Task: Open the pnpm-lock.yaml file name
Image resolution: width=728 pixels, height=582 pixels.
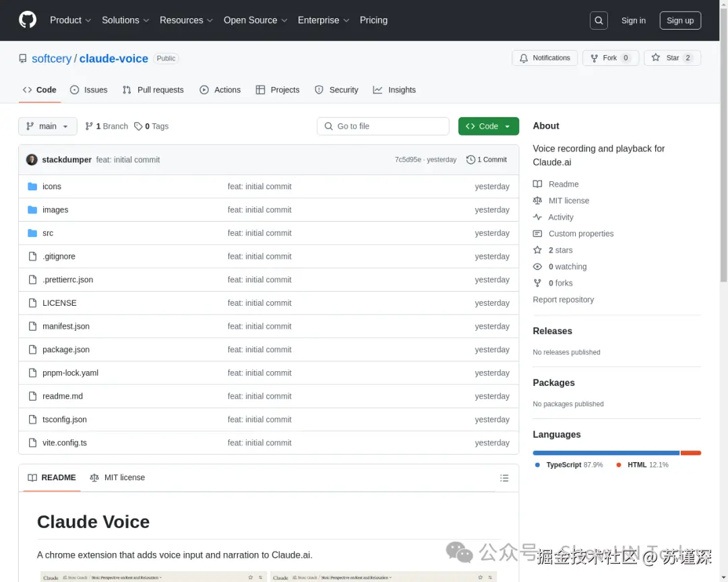Action: pos(71,373)
